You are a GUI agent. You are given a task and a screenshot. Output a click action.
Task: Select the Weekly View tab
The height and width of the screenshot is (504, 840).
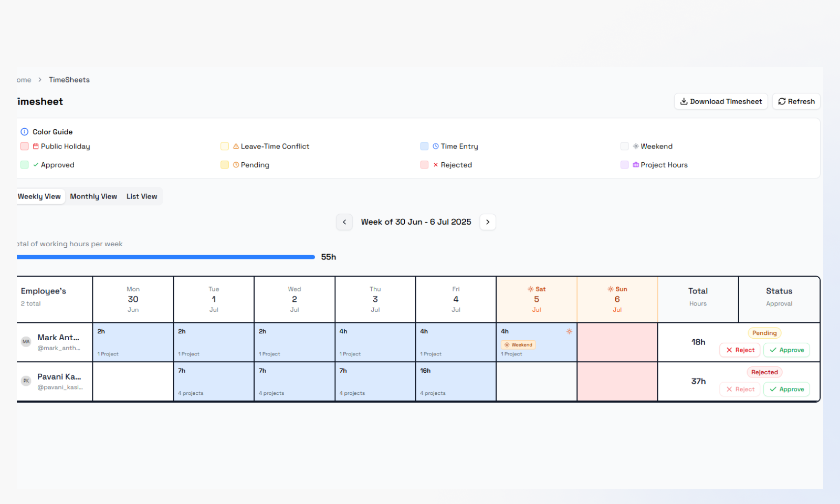tap(39, 196)
